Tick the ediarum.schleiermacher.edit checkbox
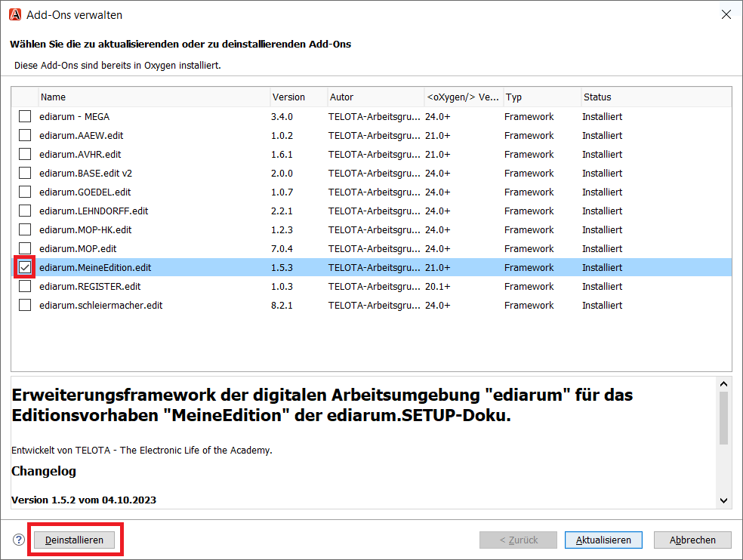This screenshot has height=560, width=743. pyautogui.click(x=25, y=305)
